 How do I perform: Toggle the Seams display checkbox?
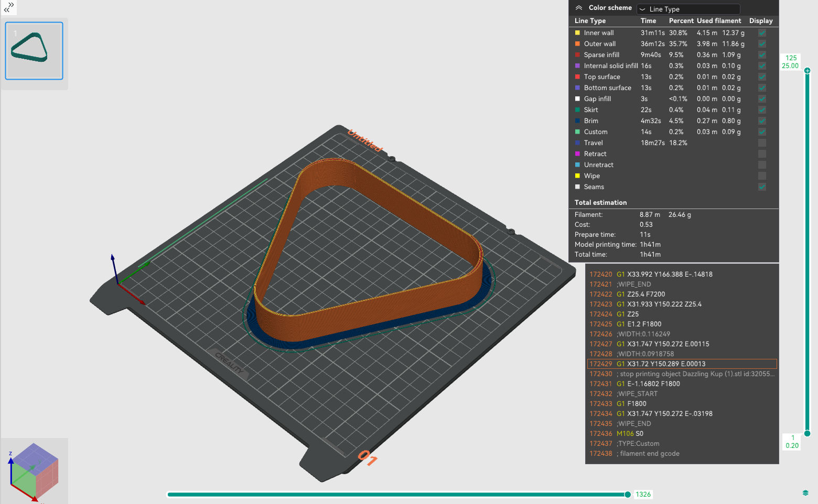tap(762, 187)
